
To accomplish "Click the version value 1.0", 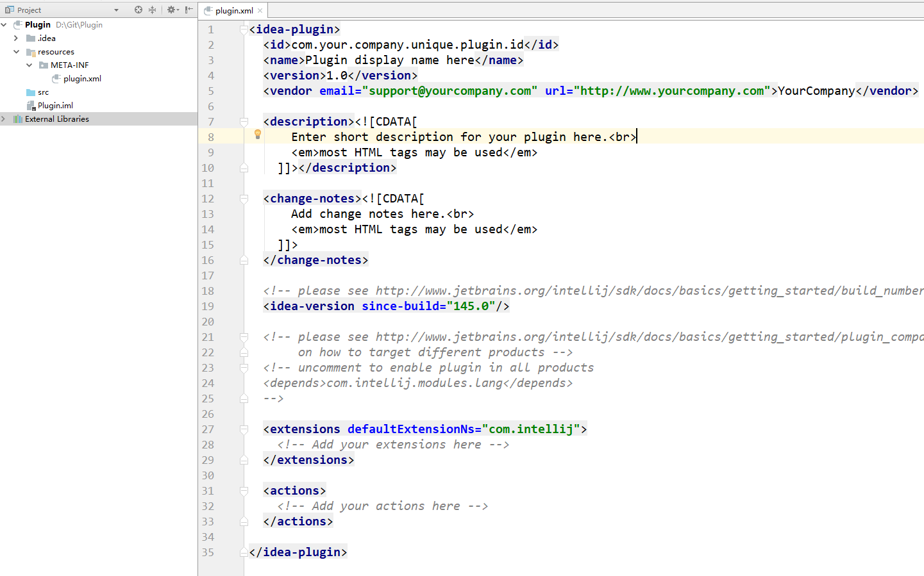I will [337, 76].
